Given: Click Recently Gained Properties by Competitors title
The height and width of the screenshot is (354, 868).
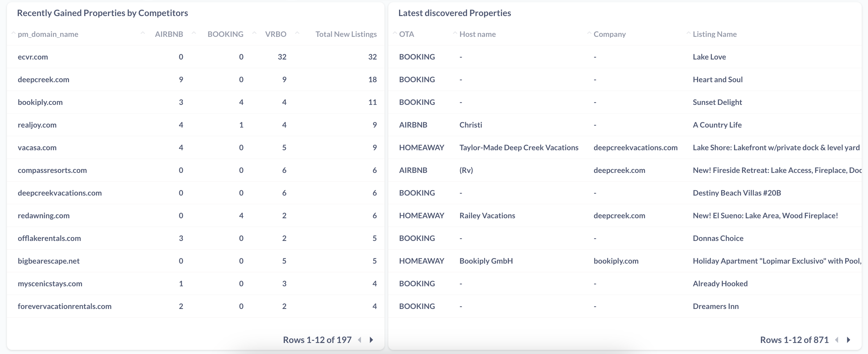Looking at the screenshot, I should pos(102,13).
